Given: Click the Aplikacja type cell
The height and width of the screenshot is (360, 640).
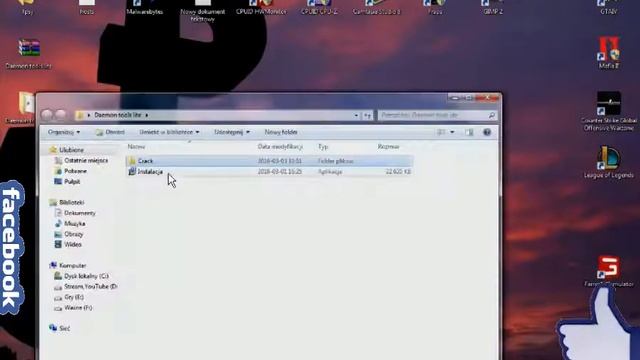Looking at the screenshot, I should pos(330,172).
